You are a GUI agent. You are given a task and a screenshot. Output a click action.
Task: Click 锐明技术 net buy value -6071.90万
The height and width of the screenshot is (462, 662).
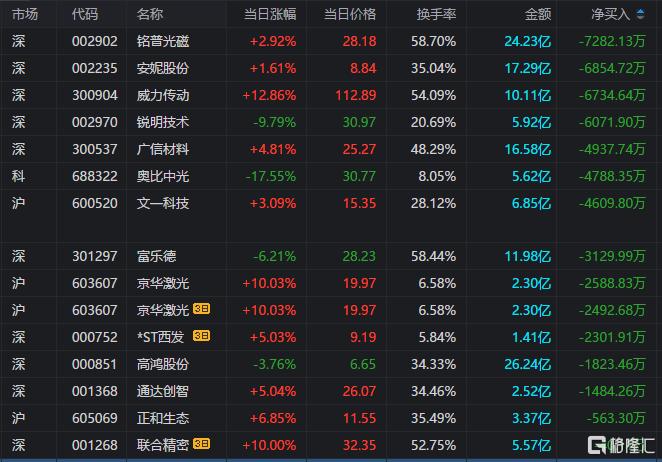tap(612, 122)
